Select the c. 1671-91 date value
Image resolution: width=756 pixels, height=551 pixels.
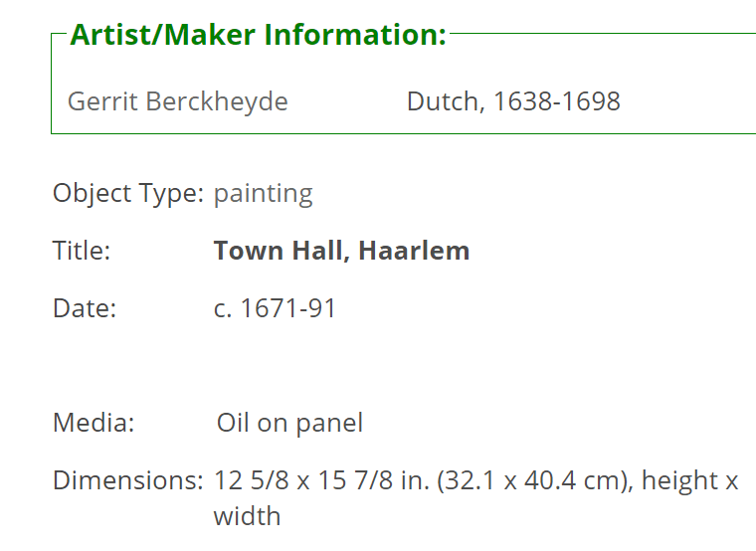pyautogui.click(x=275, y=308)
